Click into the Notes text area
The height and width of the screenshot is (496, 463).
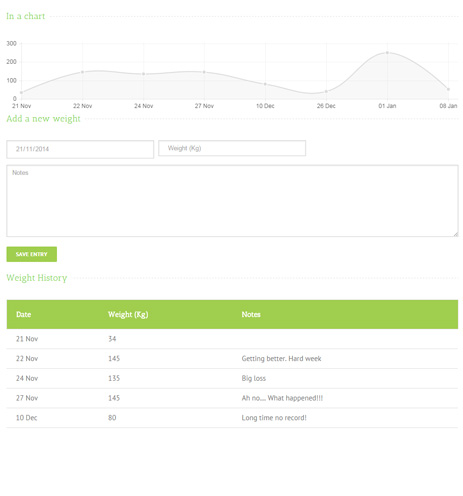pyautogui.click(x=232, y=201)
